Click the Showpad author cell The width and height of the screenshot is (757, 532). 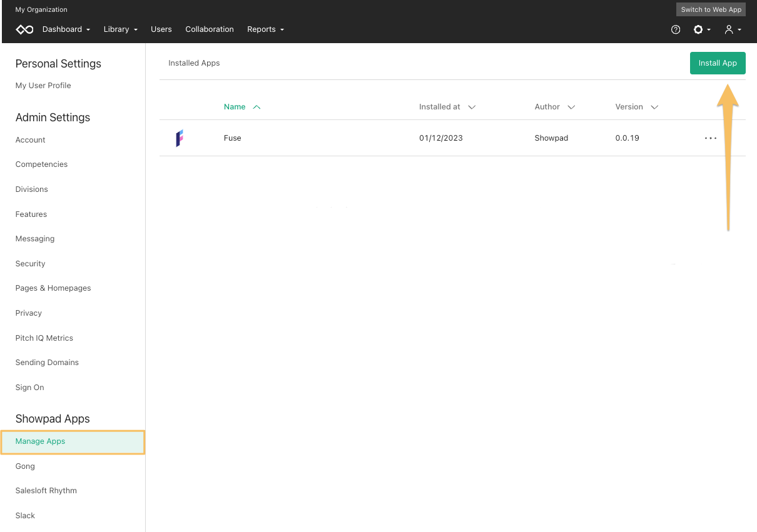click(x=552, y=138)
